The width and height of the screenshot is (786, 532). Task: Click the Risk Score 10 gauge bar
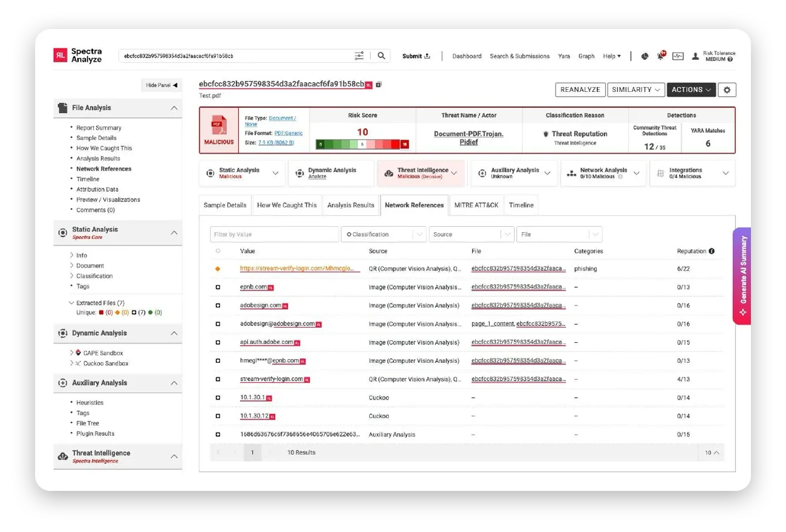(363, 144)
